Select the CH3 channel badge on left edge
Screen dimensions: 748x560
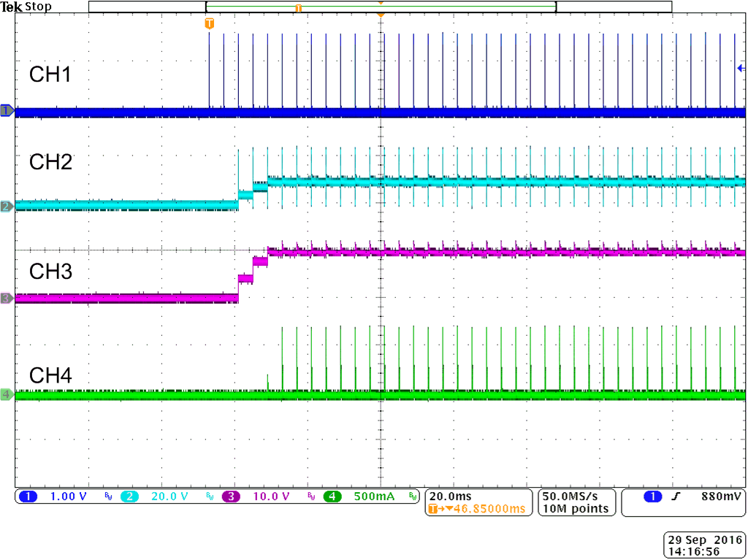click(6, 297)
